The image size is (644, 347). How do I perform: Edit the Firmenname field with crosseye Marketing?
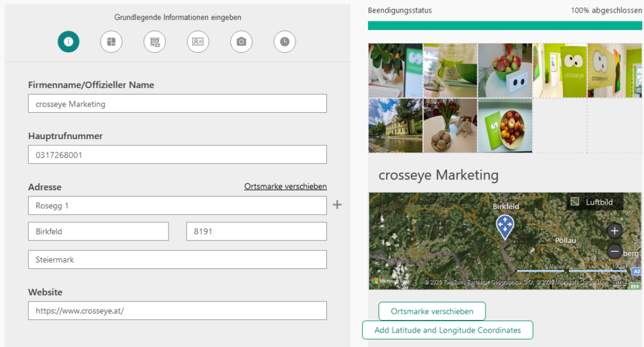177,104
